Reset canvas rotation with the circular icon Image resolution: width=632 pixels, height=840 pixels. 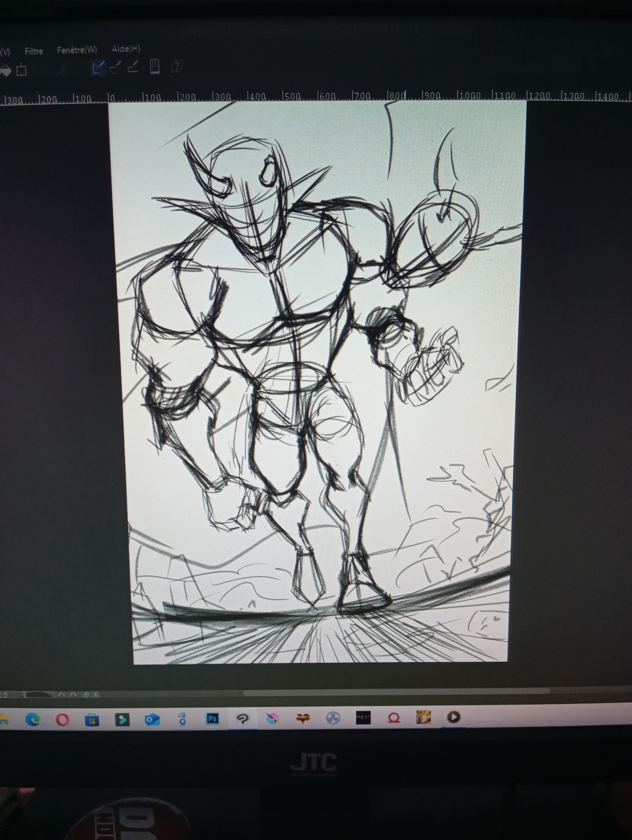point(86,695)
